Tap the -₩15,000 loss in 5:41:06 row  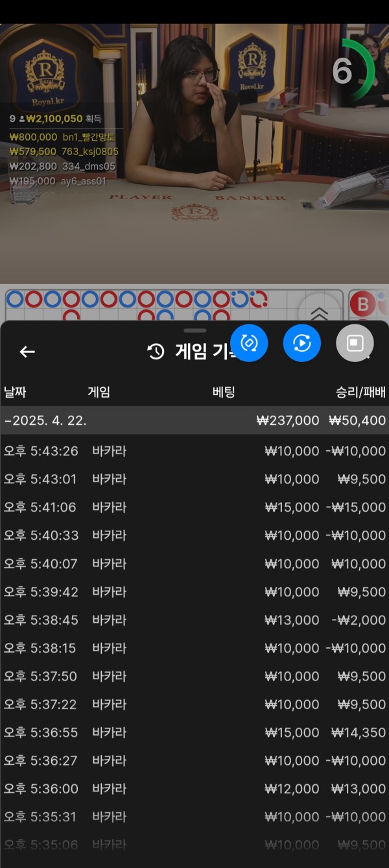pyautogui.click(x=355, y=507)
